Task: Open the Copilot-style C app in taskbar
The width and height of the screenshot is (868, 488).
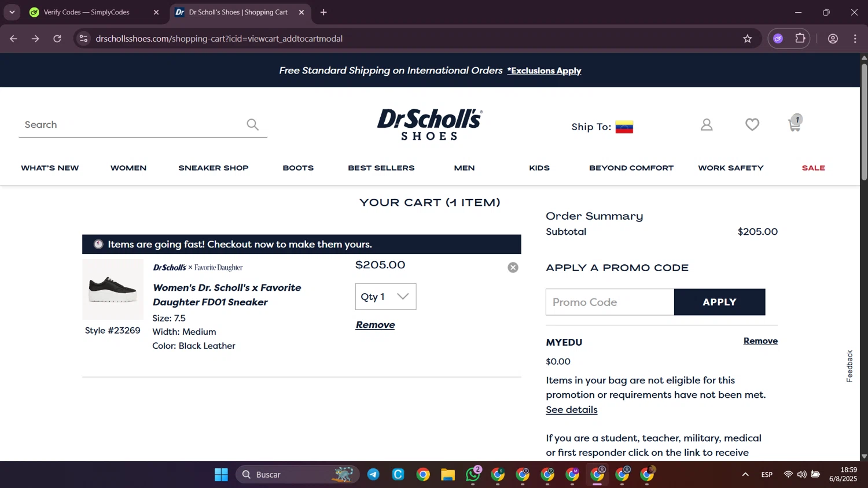Action: [x=398, y=475]
